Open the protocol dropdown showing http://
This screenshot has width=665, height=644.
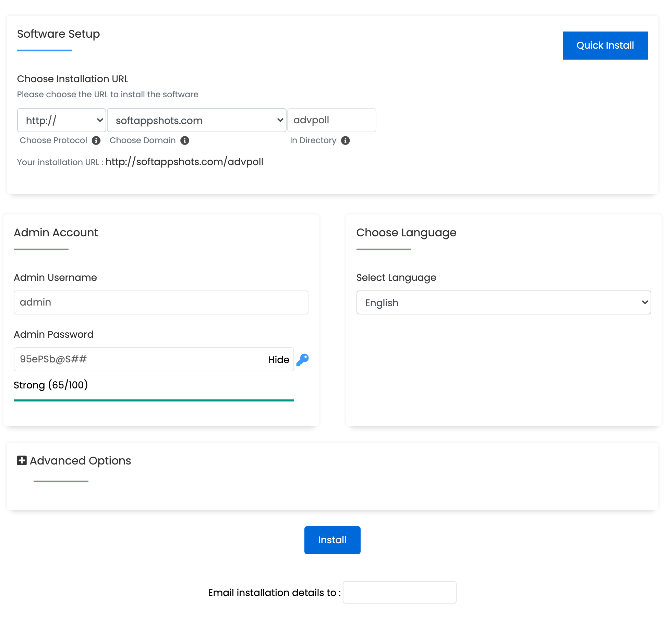tap(62, 120)
